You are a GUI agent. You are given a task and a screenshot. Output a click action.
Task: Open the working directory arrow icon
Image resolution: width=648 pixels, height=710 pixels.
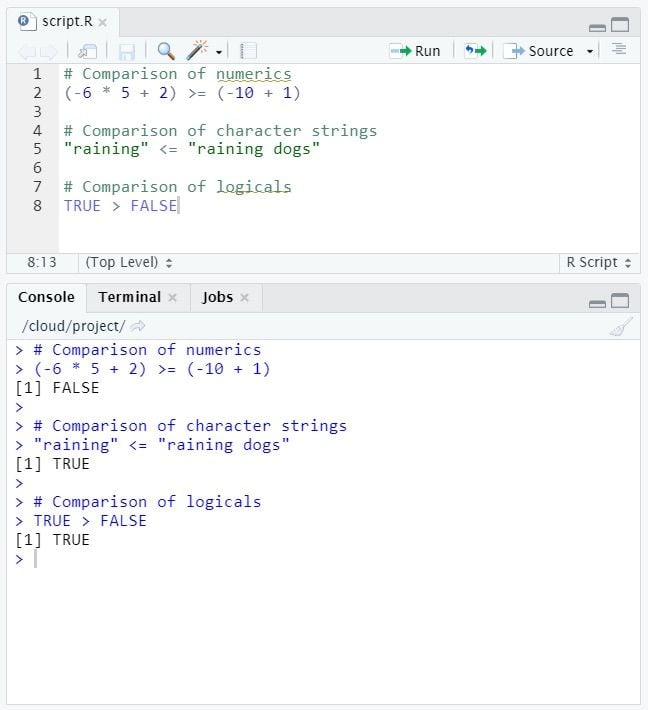click(x=138, y=326)
